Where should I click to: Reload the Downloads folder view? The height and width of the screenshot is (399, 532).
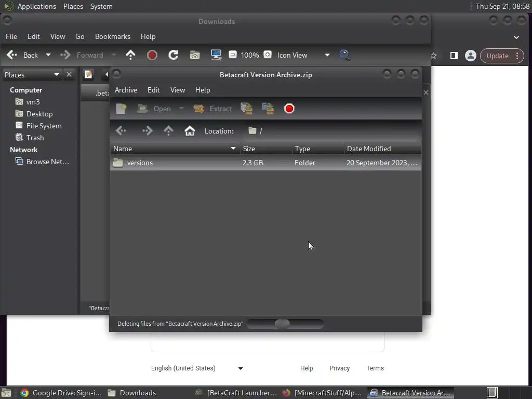click(174, 55)
